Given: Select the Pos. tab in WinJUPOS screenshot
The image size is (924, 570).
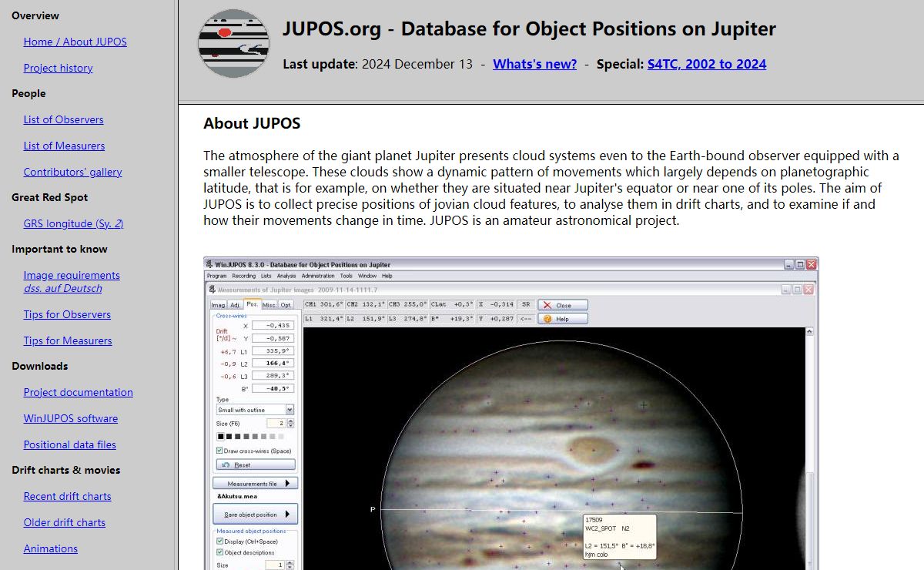Looking at the screenshot, I should pyautogui.click(x=252, y=304).
